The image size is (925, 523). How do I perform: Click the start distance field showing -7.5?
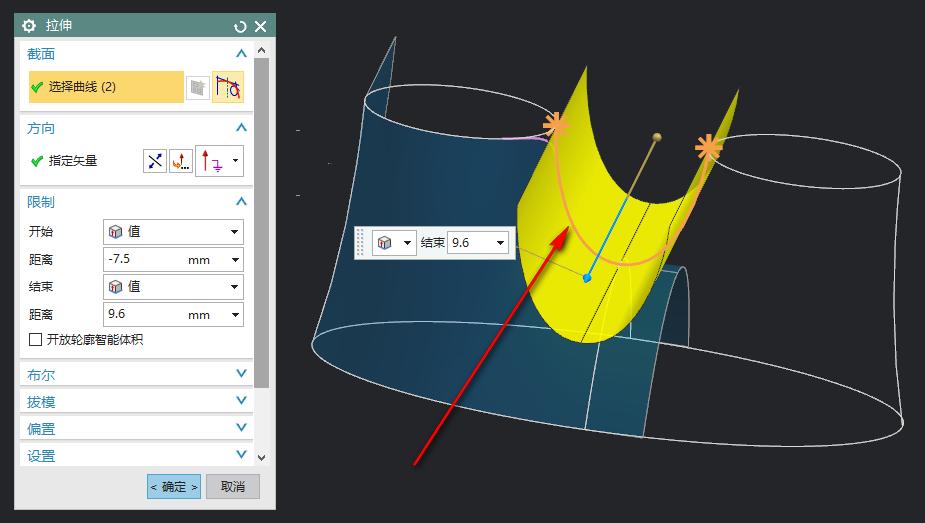pos(145,259)
